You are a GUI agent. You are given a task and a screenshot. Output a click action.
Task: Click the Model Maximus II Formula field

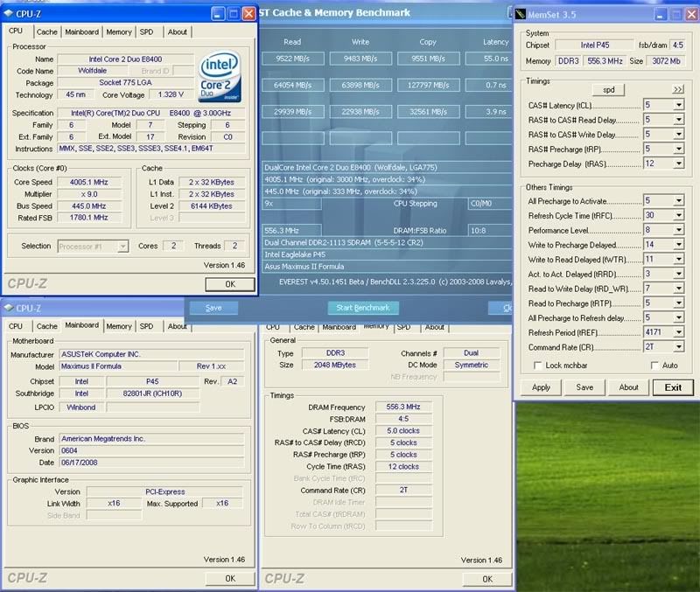(x=118, y=366)
